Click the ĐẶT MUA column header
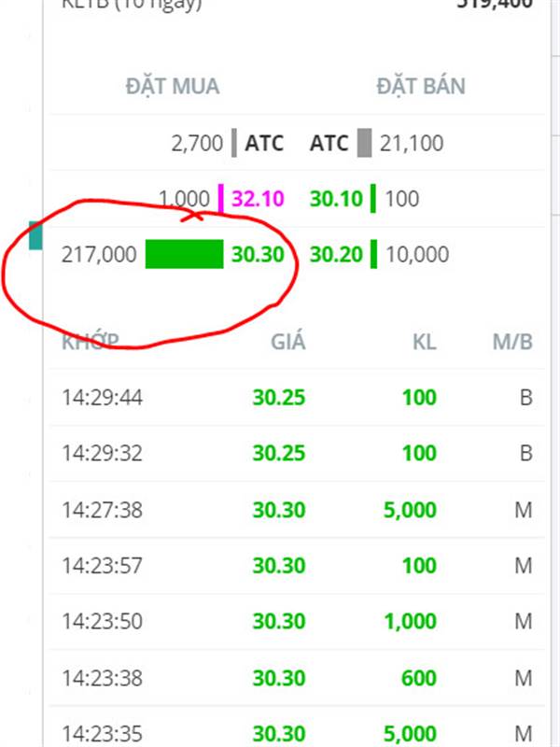Viewport: 560px width, 747px height. (x=173, y=86)
